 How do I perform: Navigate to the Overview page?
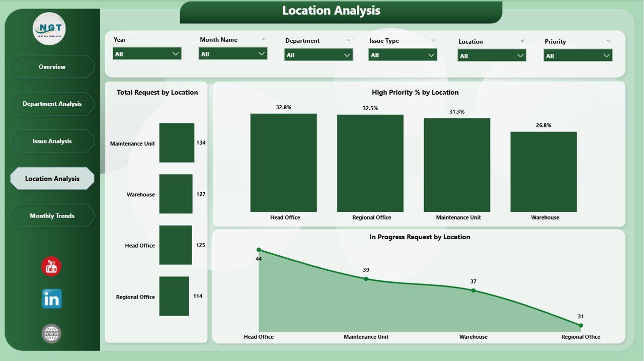52,66
